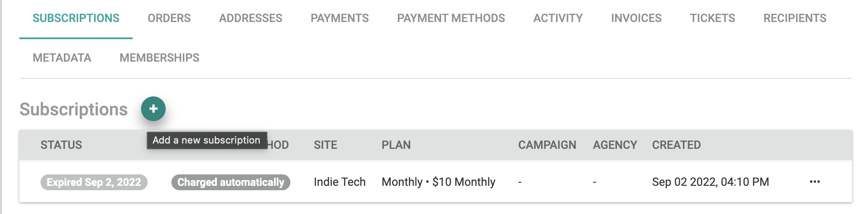Go to the Payments tab
The image size is (868, 214).
(x=339, y=18)
